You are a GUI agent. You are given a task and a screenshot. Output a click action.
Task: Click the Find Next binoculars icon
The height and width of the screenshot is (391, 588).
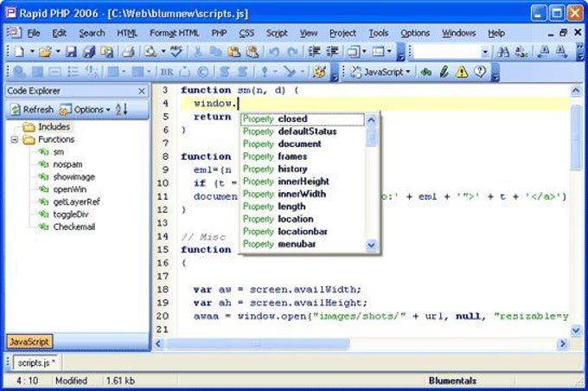click(x=562, y=52)
